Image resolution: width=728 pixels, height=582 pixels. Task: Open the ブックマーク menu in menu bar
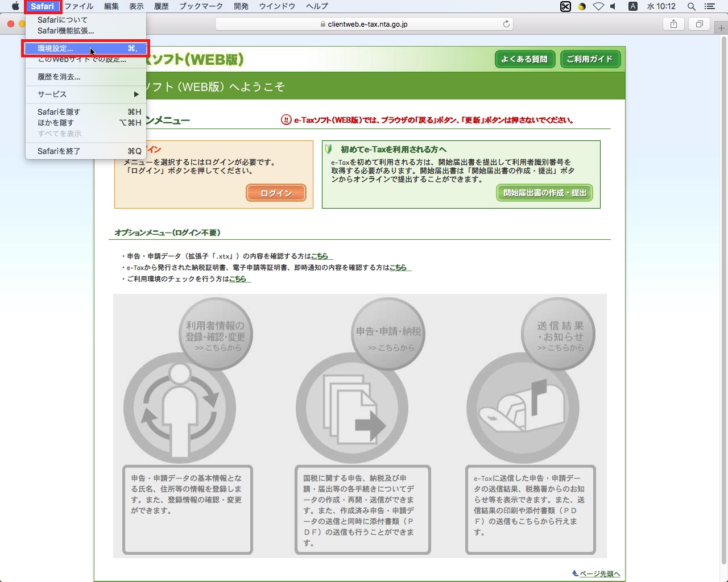pyautogui.click(x=201, y=7)
